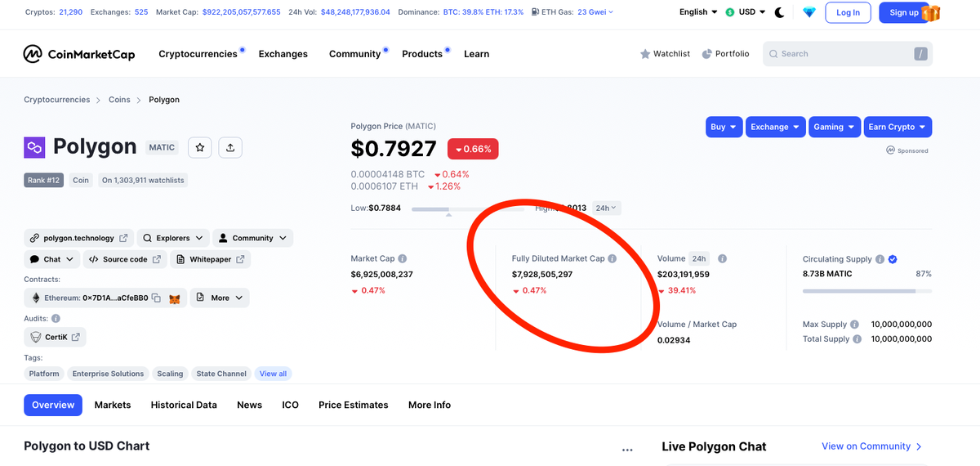Click View all tags
980x466 pixels.
(x=273, y=374)
